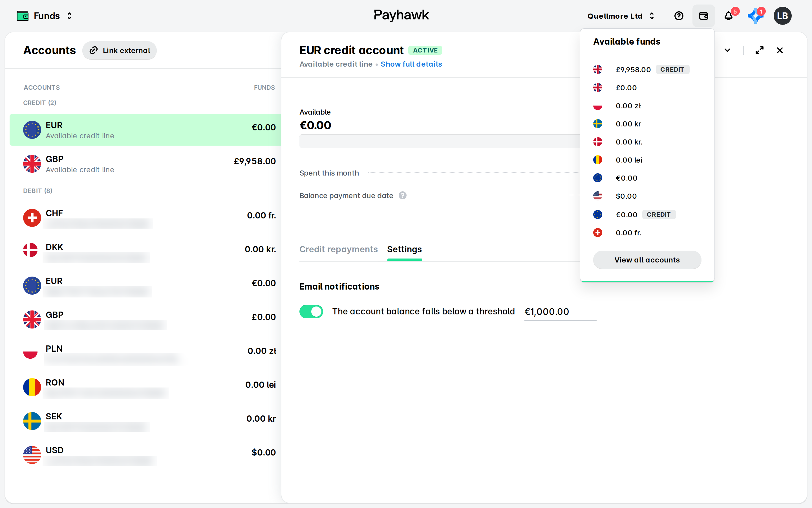Image resolution: width=812 pixels, height=508 pixels.
Task: Open the blue sparkle assistant icon
Action: [x=755, y=16]
